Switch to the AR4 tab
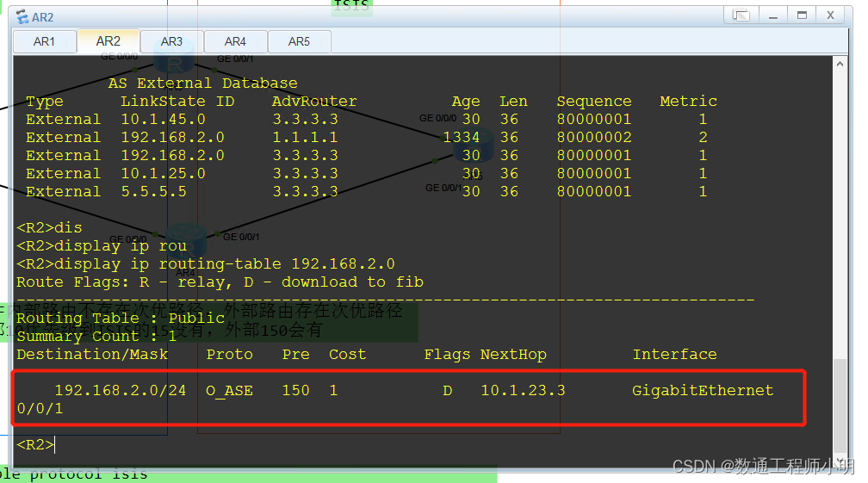The image size is (868, 483). coord(235,41)
